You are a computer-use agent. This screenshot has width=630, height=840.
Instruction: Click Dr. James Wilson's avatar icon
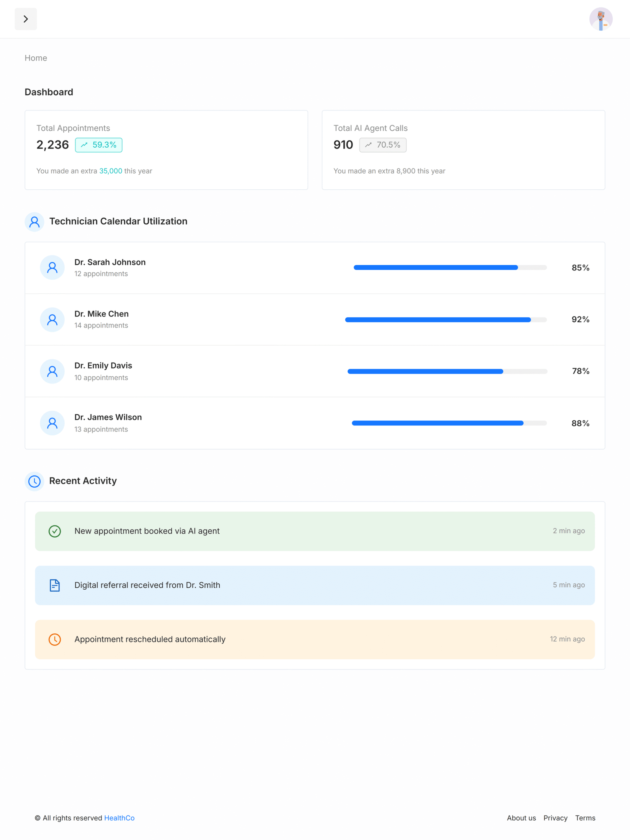(x=52, y=423)
